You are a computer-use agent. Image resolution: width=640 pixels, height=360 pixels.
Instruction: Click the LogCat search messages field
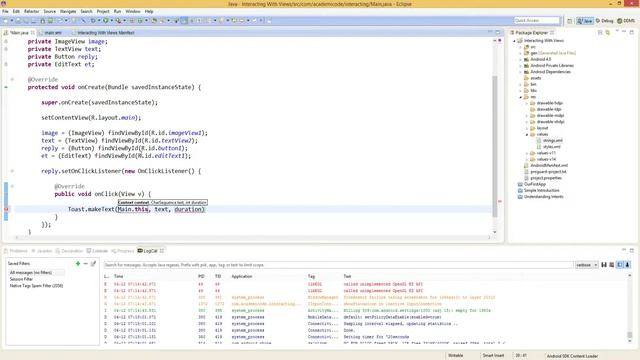(x=338, y=265)
